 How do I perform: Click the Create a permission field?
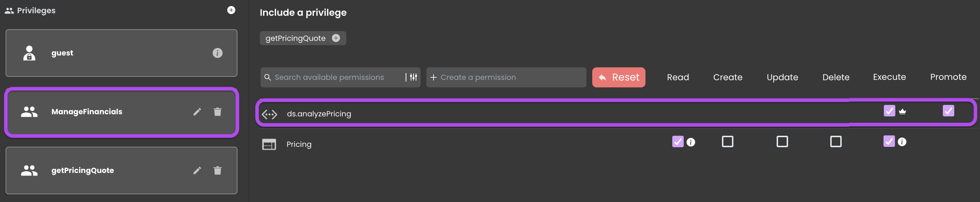point(506,77)
